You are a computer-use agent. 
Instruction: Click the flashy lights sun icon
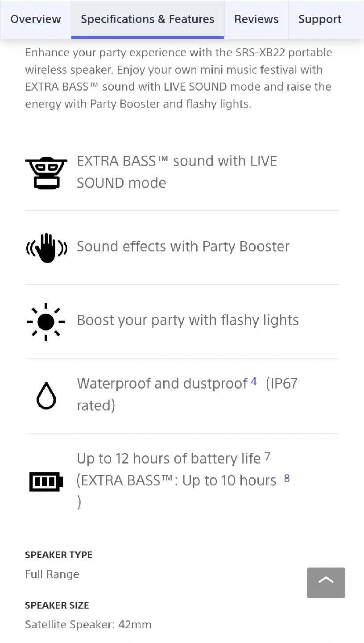click(46, 321)
